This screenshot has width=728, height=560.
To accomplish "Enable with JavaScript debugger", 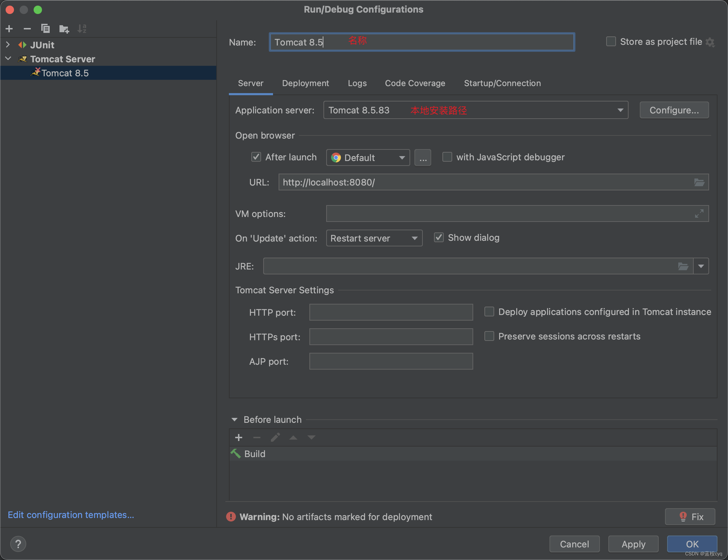I will click(447, 157).
